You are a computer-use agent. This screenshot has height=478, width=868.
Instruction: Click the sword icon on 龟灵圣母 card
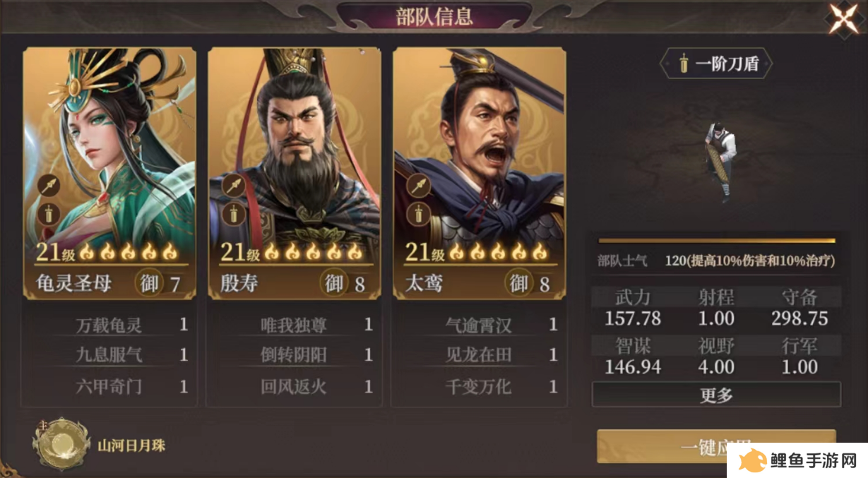49,213
